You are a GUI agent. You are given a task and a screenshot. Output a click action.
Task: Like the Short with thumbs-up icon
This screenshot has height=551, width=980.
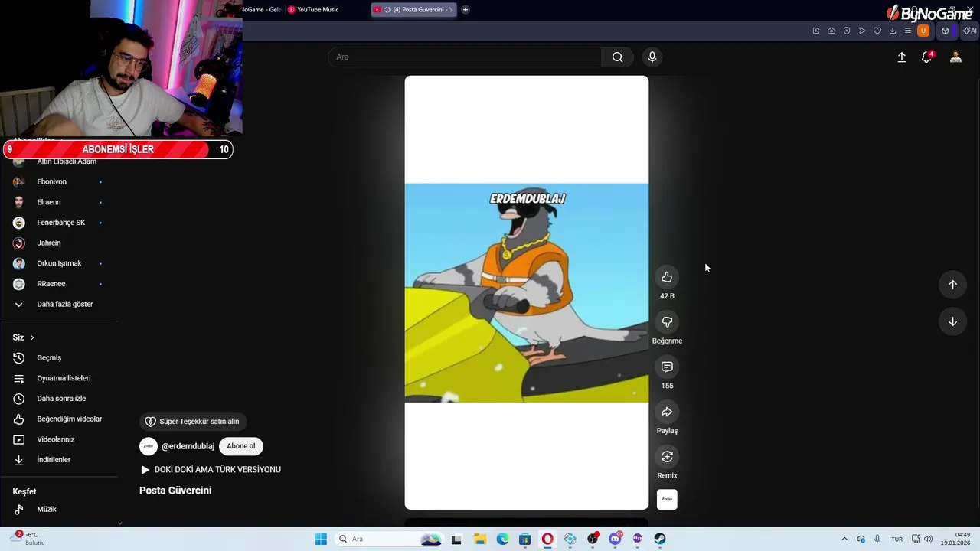(x=667, y=277)
